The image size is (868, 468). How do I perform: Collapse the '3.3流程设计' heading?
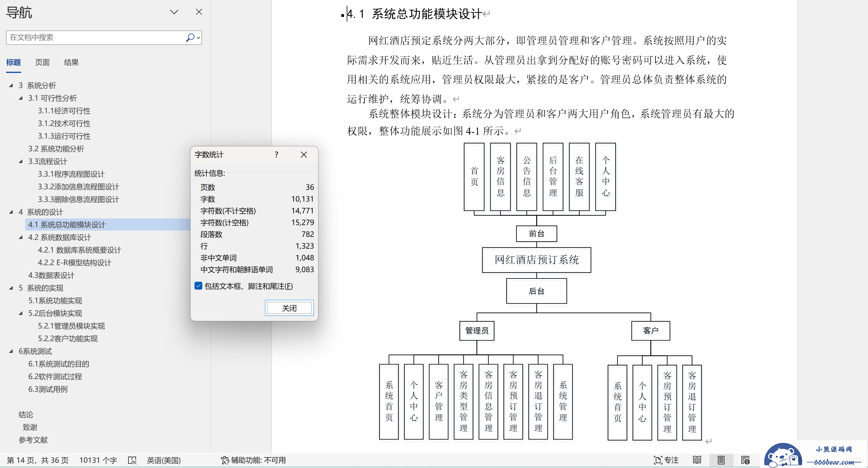pyautogui.click(x=21, y=162)
